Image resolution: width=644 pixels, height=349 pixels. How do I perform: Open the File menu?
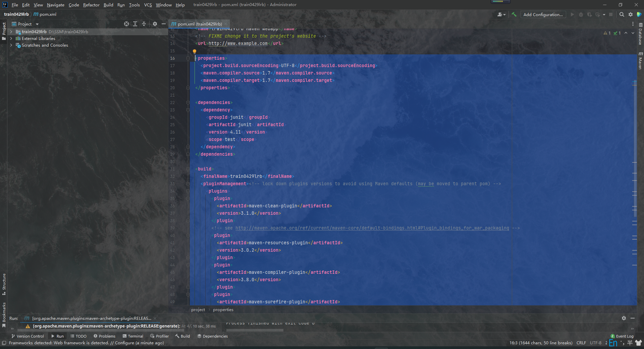15,5
